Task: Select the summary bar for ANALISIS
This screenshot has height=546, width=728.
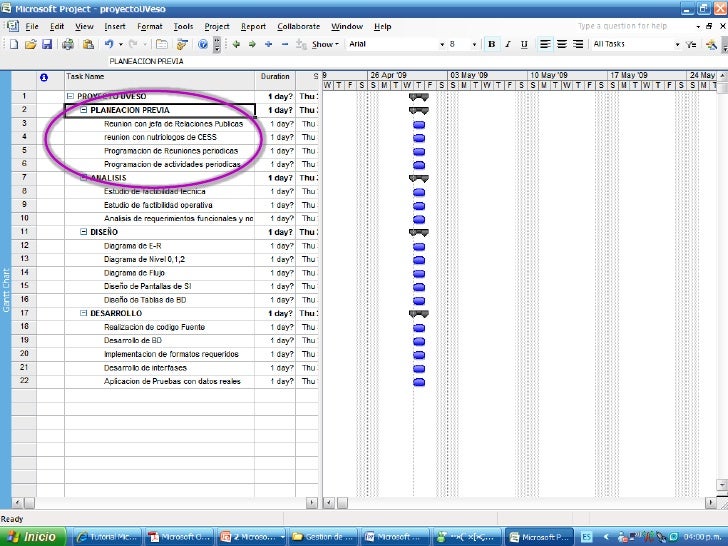Action: point(419,178)
